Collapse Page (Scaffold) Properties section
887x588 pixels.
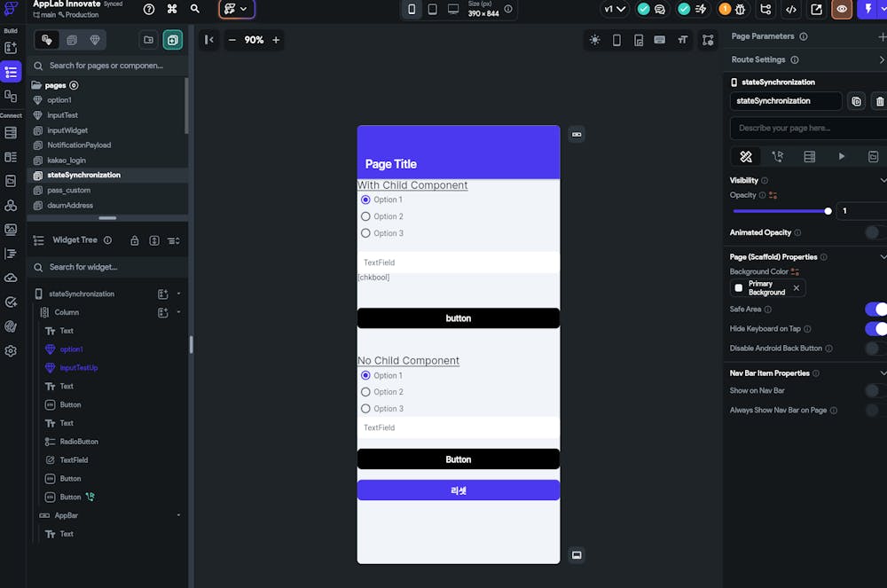point(883,256)
